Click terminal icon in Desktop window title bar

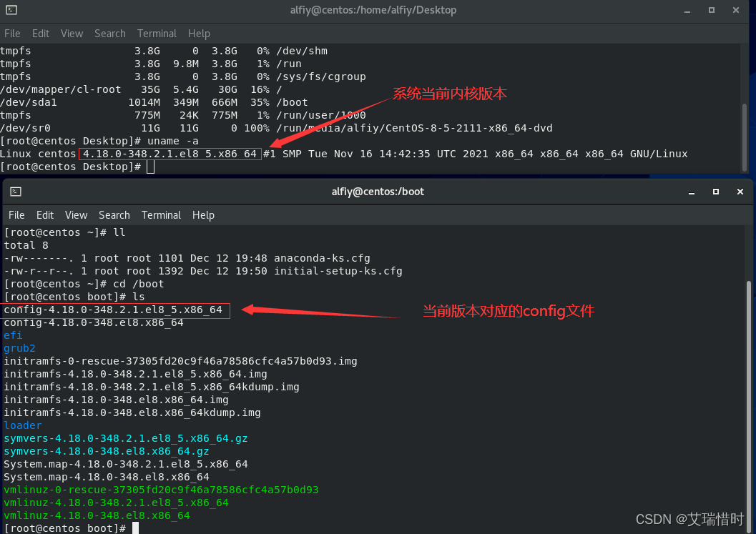tap(11, 9)
